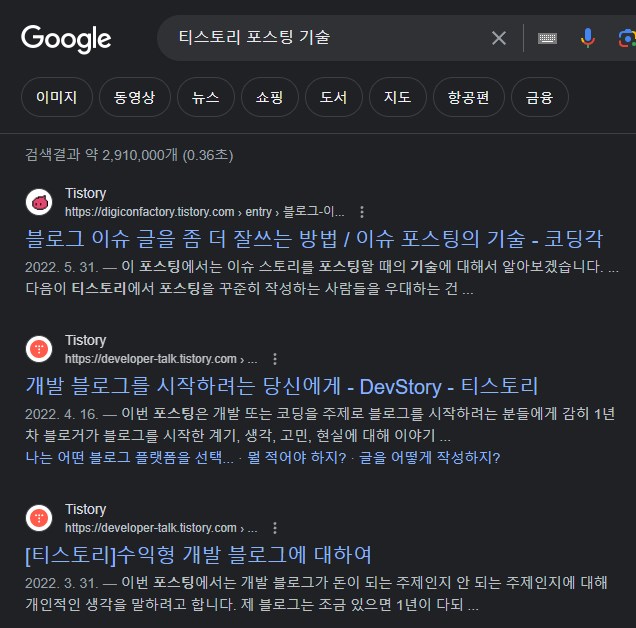Click the digiconfactory.tistory.com URL breadcrumb
The image size is (636, 628).
pos(204,212)
